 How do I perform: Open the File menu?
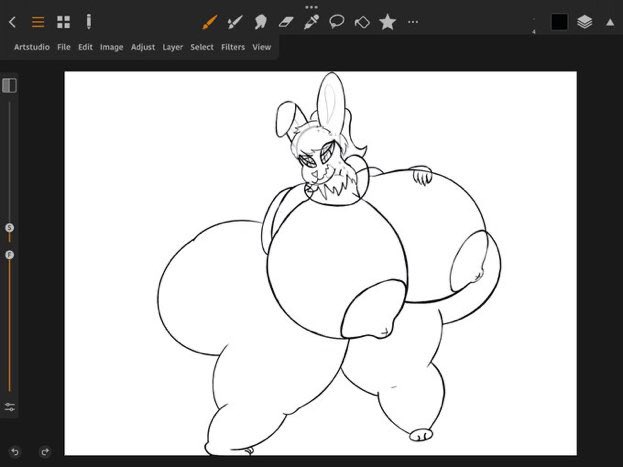[x=64, y=47]
